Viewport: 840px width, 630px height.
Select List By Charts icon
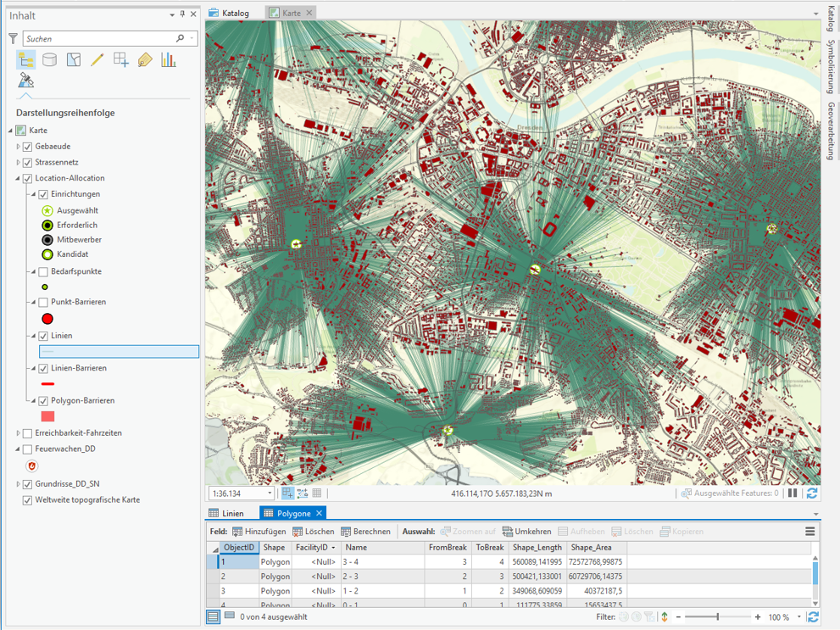[169, 59]
